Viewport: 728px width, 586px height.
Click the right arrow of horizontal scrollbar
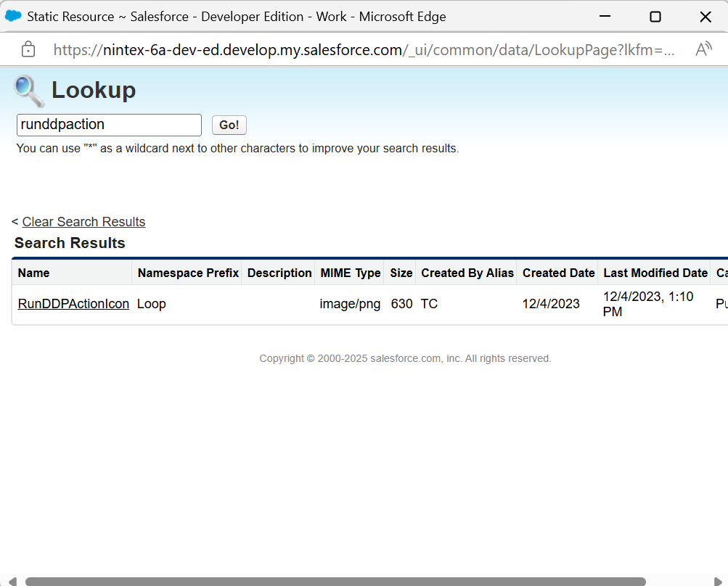tap(719, 581)
